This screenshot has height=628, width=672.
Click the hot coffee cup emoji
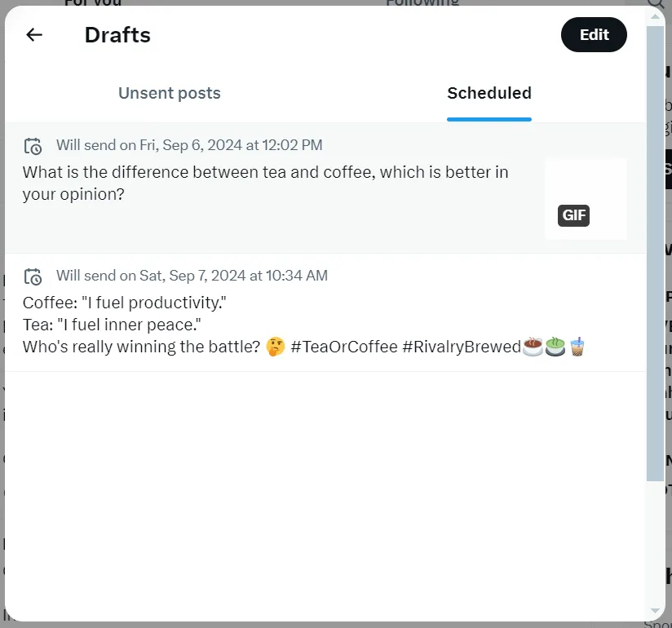533,347
